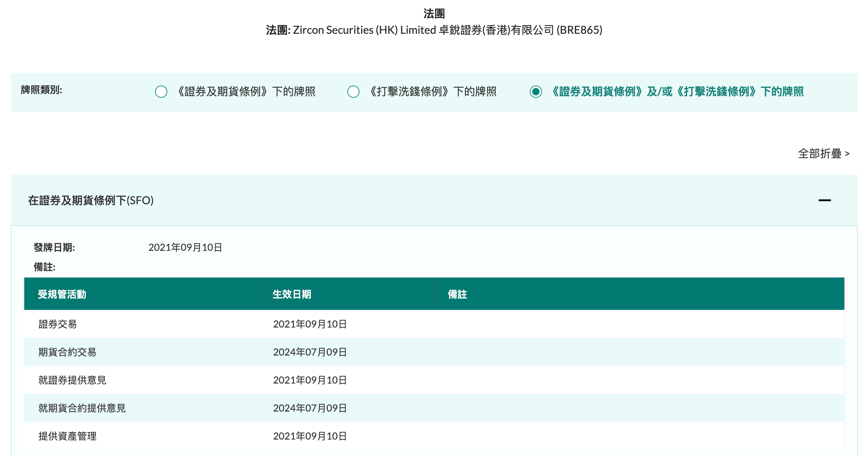This screenshot has width=868, height=456.
Task: Select 《打擊洗錢條例》下的牌照 radio button
Action: 353,92
